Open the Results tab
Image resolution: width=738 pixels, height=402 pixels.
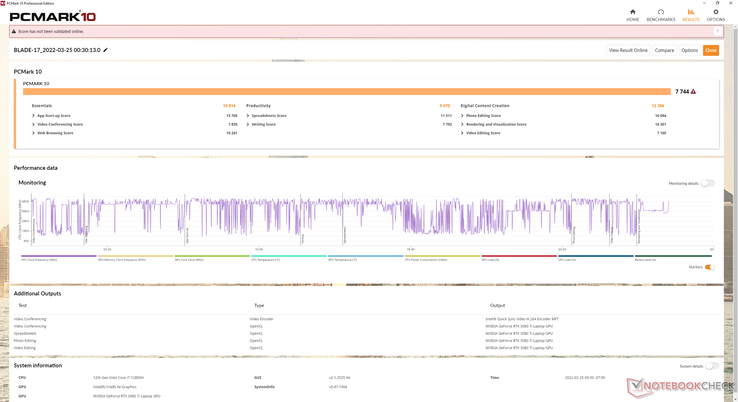tap(690, 15)
